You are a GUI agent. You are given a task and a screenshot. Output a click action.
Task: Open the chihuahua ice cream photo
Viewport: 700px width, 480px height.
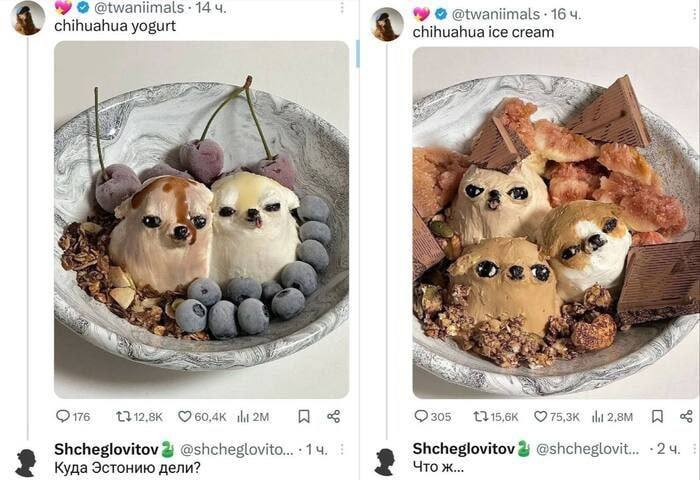tap(556, 223)
